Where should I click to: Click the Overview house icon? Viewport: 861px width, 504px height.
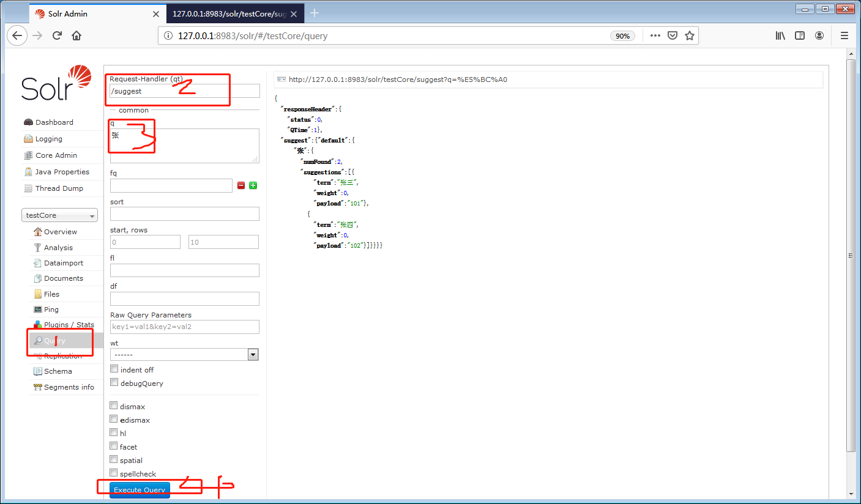click(38, 232)
